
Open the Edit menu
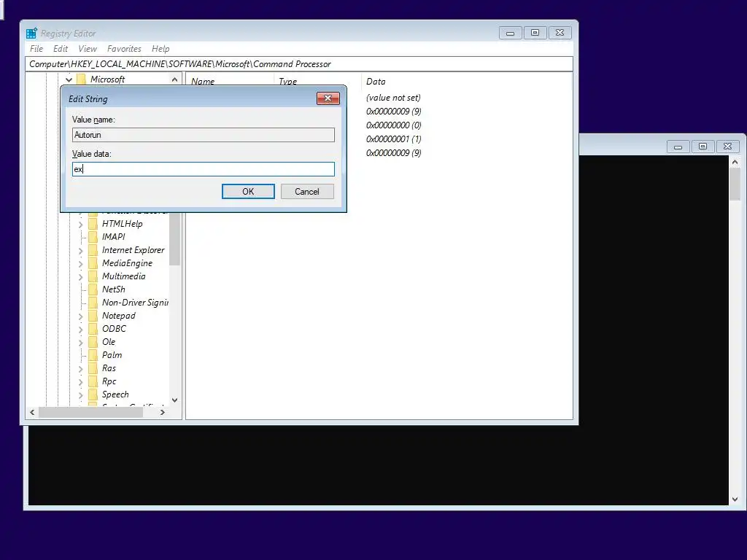(x=60, y=49)
